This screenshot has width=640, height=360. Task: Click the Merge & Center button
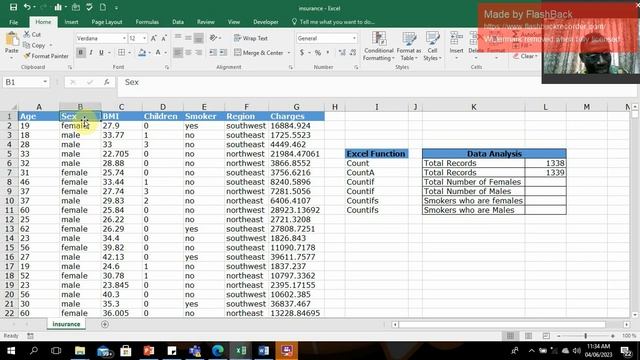[x=259, y=53]
